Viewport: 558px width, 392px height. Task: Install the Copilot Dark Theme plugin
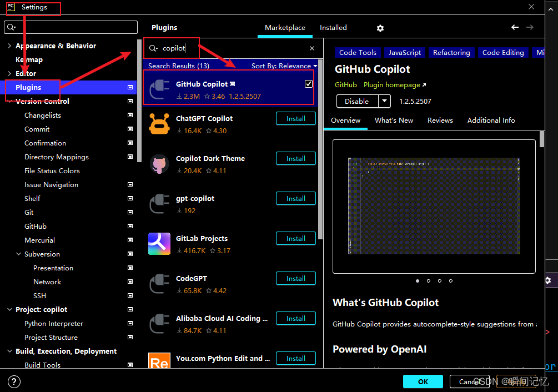[296, 158]
